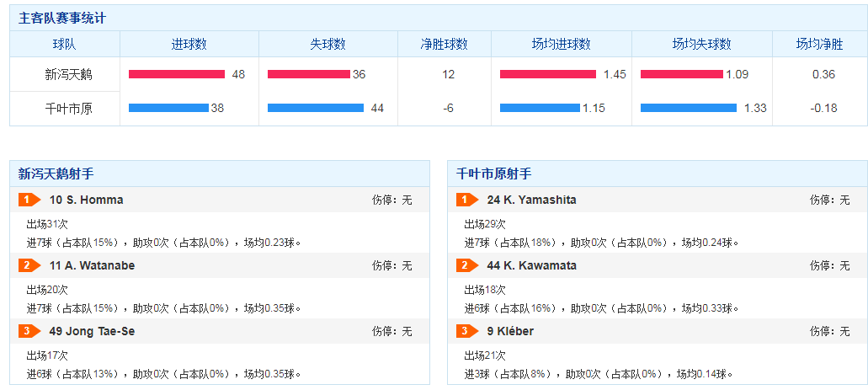This screenshot has height=390, width=868.
Task: Select player 44 K. Kawamata
Action: click(x=531, y=265)
